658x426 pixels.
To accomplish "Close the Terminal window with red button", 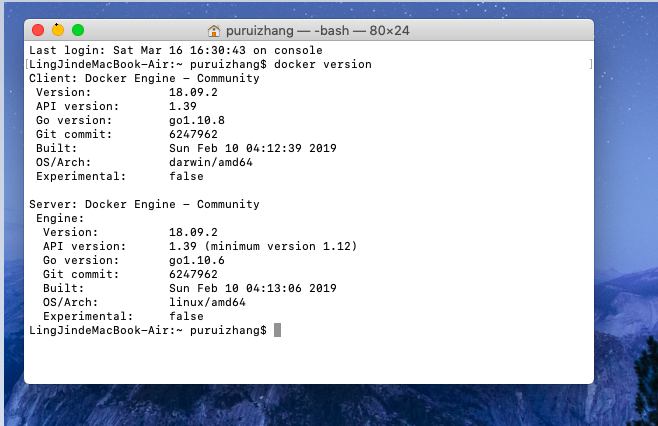I will point(38,31).
